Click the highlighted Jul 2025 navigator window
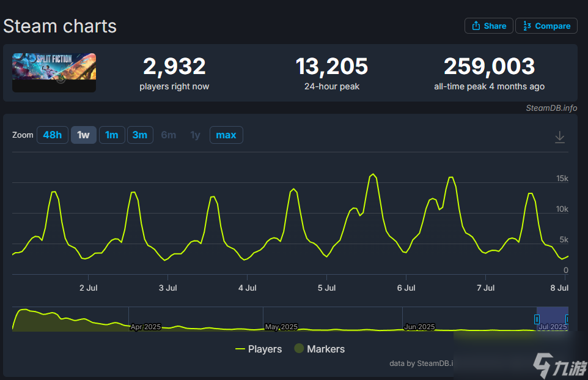 point(552,319)
